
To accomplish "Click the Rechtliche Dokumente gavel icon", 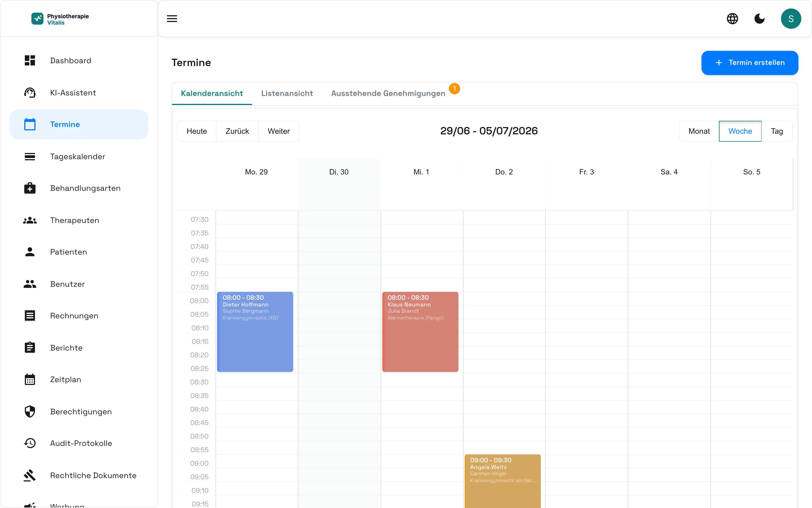I will (30, 476).
